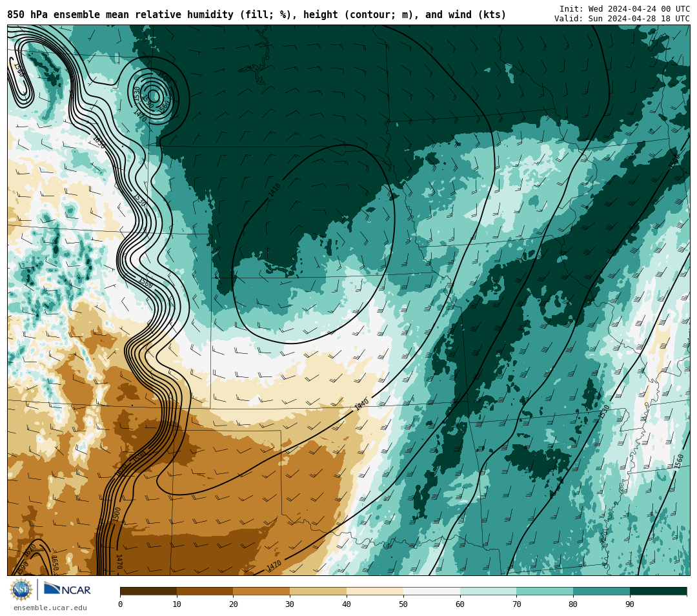Pick the 70–80 light teal colorbar segment
Image resolution: width=697 pixels, height=616 pixels.
pyautogui.click(x=545, y=591)
